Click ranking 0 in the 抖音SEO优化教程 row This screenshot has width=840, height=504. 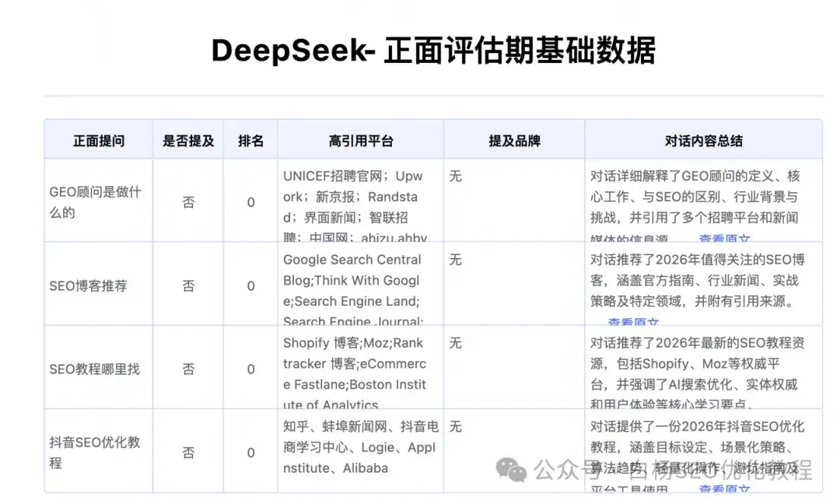(250, 453)
